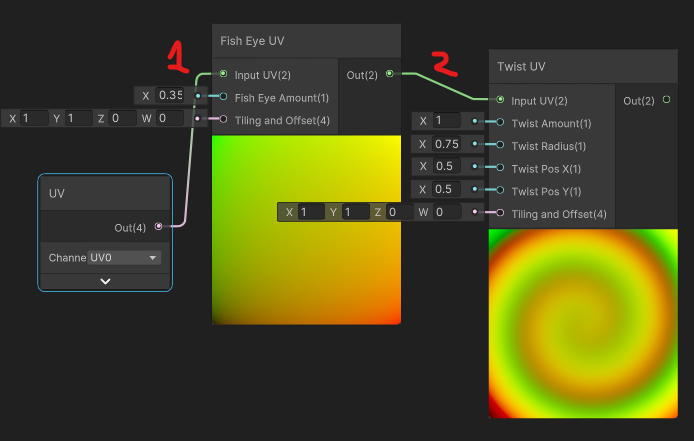This screenshot has width=694, height=441.
Task: Click the UV node Out(4) port
Action: [158, 227]
